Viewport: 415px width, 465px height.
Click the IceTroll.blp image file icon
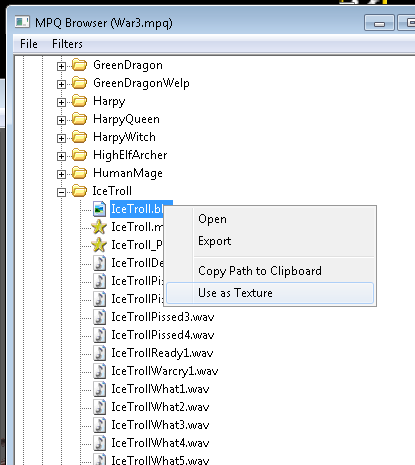(99, 209)
